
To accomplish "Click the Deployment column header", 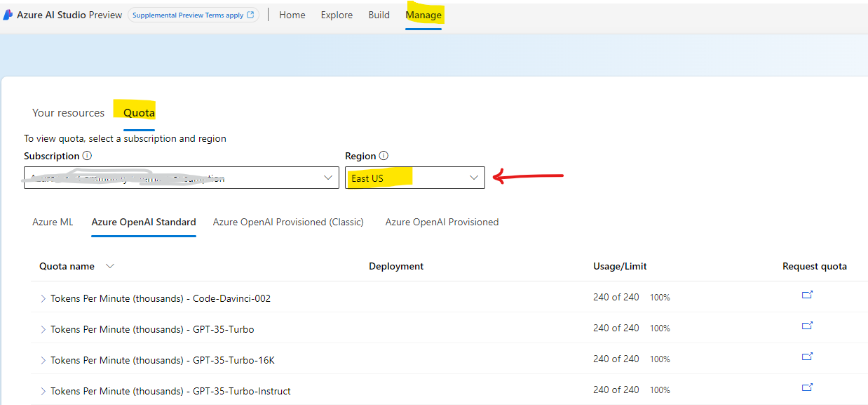I will [396, 266].
